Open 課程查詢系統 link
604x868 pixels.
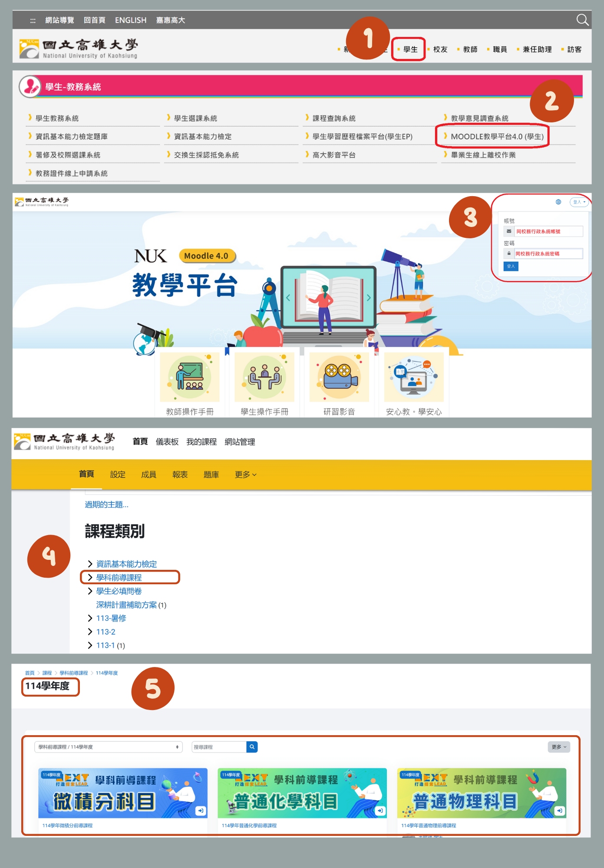pyautogui.click(x=334, y=118)
